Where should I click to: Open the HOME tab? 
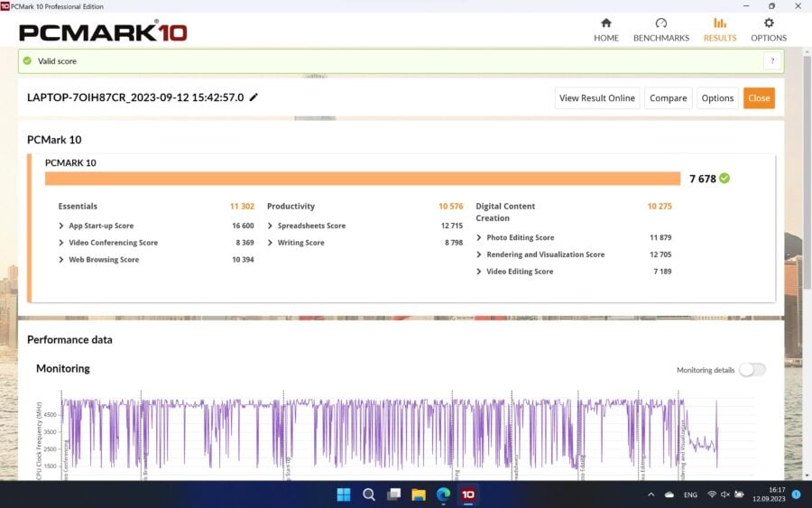pyautogui.click(x=606, y=30)
